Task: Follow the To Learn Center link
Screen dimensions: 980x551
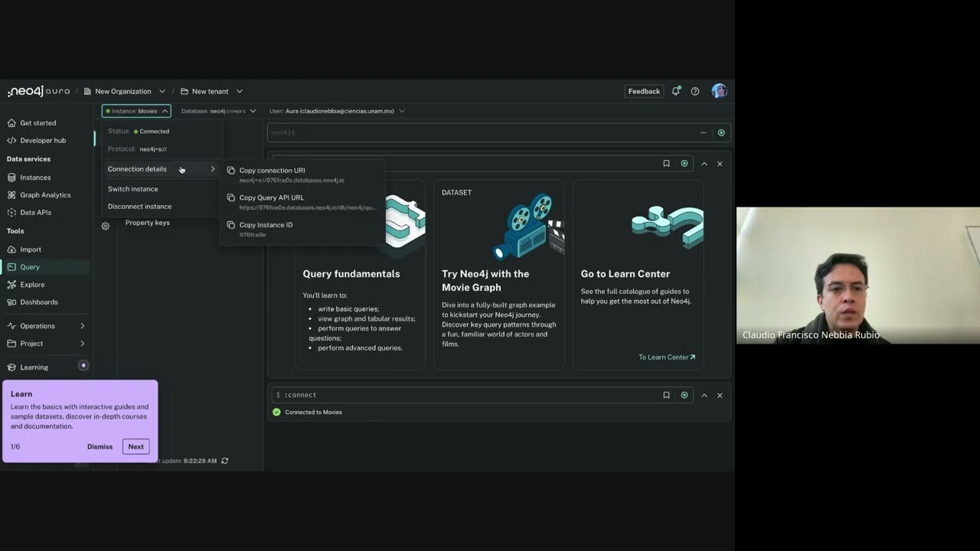Action: (667, 357)
